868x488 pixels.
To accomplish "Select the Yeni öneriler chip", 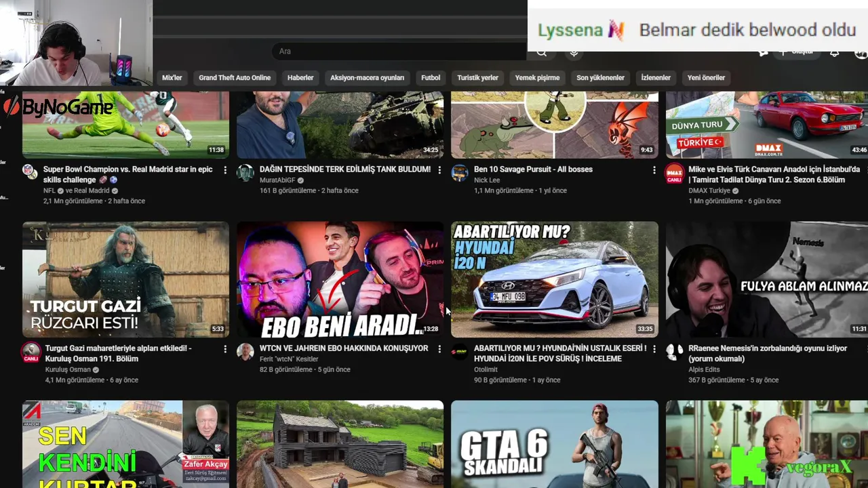I will [x=706, y=78].
